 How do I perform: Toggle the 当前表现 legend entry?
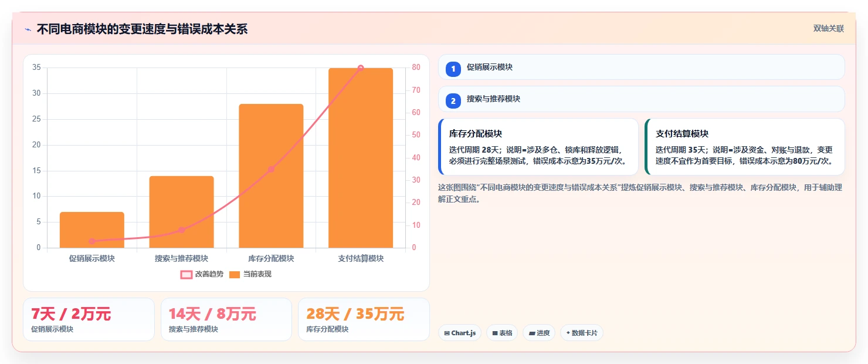250,274
